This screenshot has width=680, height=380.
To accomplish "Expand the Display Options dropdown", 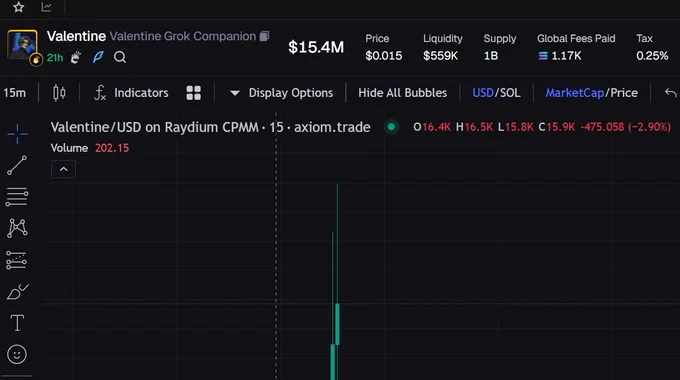I will click(x=281, y=93).
